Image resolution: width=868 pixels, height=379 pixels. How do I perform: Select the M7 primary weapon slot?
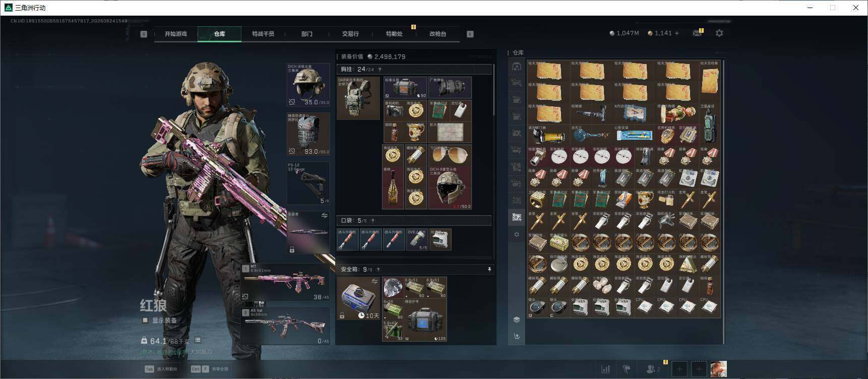coord(285,282)
